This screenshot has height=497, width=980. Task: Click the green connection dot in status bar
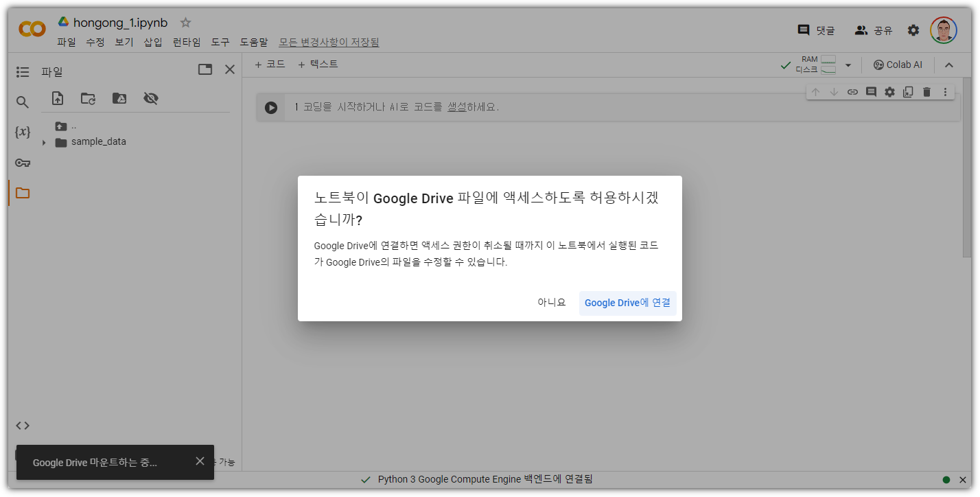946,480
